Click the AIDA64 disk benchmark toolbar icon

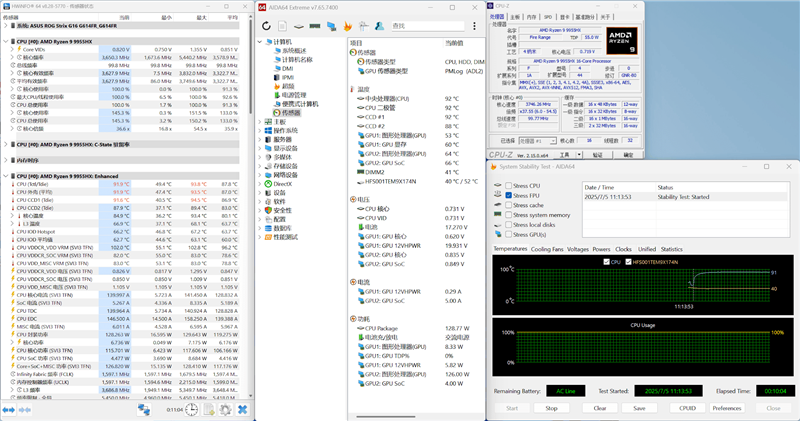[x=299, y=26]
